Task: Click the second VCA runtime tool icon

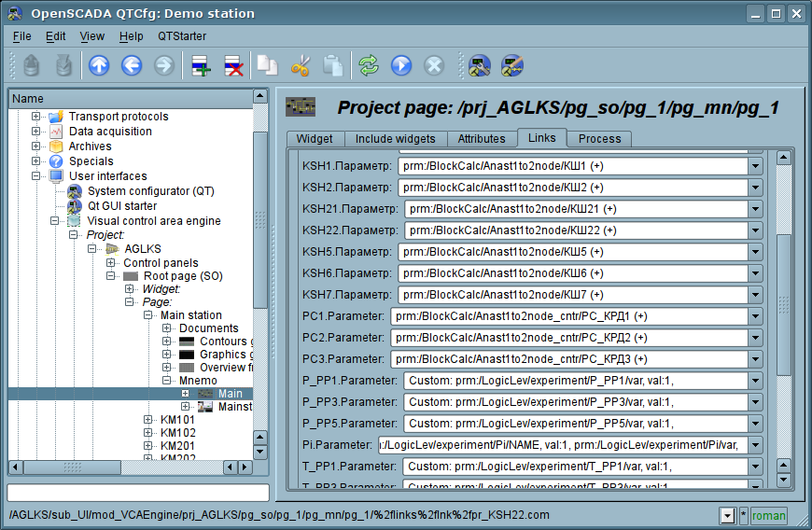Action: click(512, 65)
